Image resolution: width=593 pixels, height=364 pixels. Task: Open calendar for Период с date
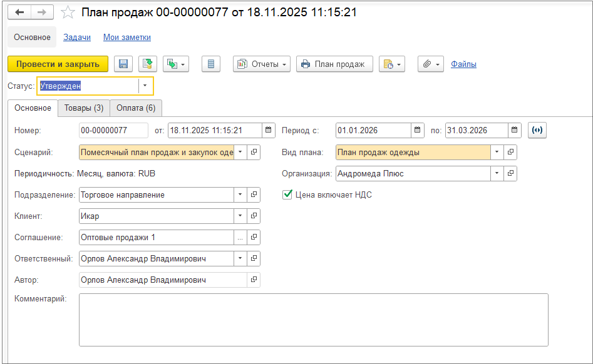417,130
